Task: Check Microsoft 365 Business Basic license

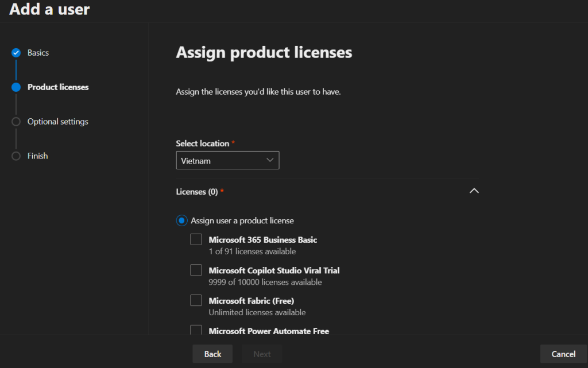Action: pos(196,239)
